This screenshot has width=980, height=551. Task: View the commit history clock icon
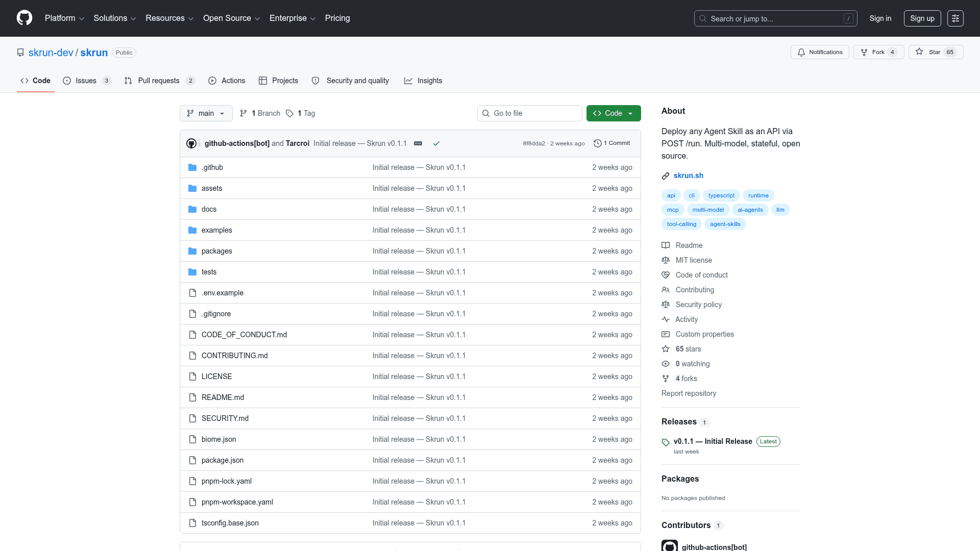tap(598, 143)
